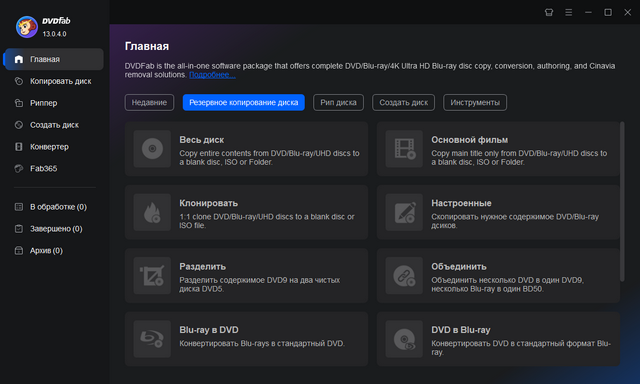Select Конвертер label in sidebar
Image resolution: width=640 pixels, height=384 pixels.
(49, 146)
